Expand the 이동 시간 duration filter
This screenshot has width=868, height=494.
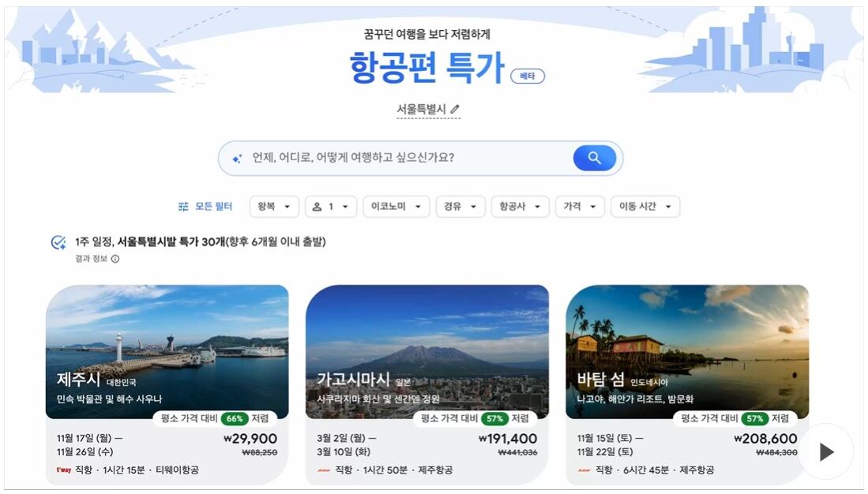click(645, 206)
